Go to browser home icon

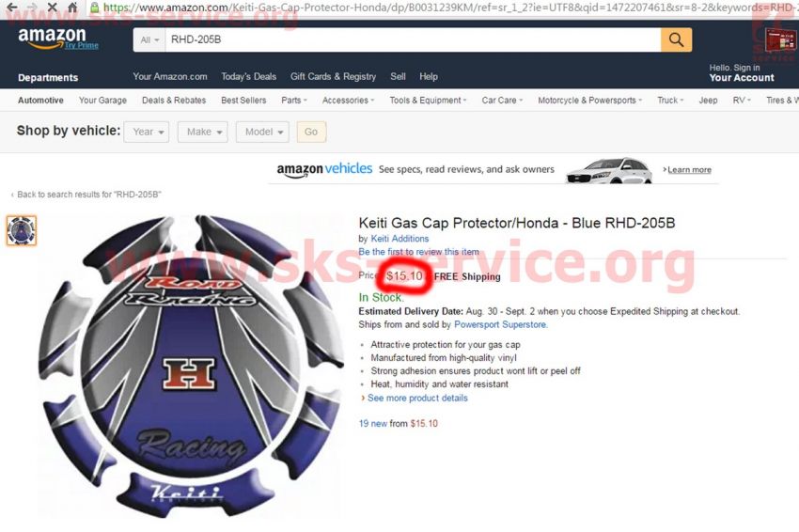[x=73, y=8]
